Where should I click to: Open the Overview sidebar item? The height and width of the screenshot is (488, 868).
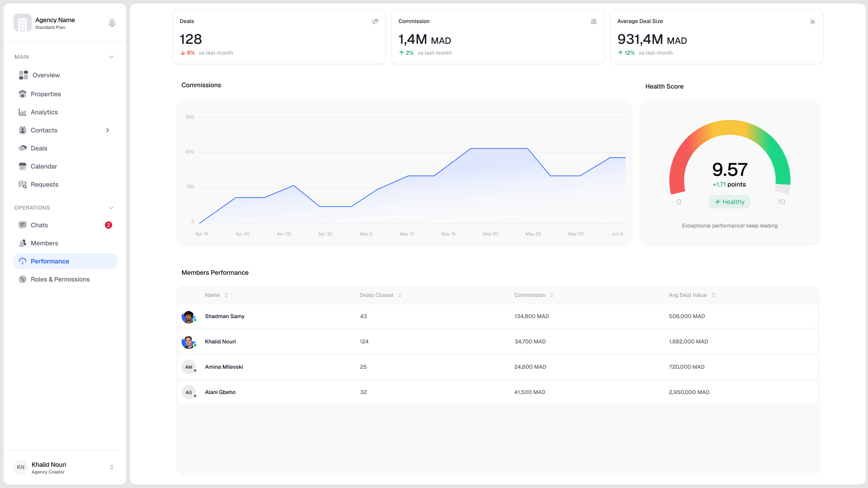tap(45, 75)
